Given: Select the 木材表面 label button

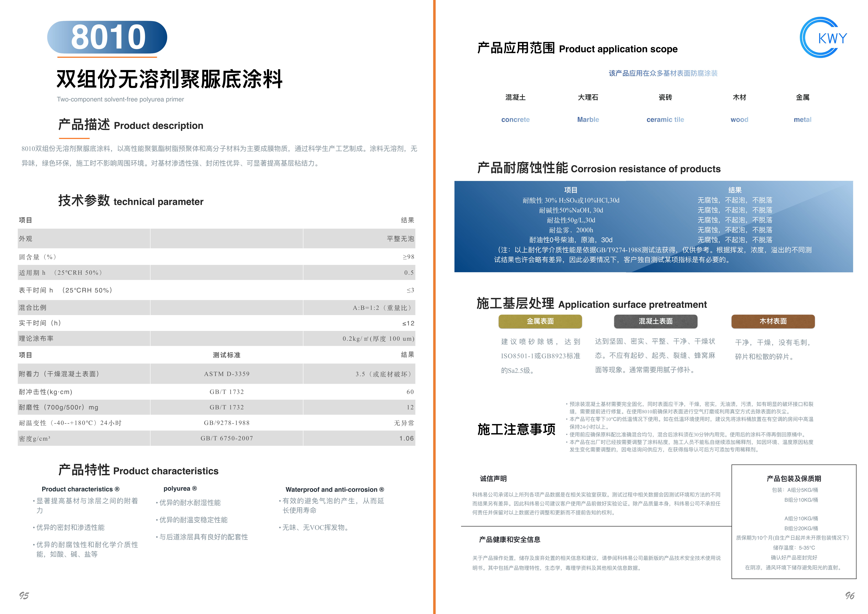Looking at the screenshot, I should [x=773, y=321].
